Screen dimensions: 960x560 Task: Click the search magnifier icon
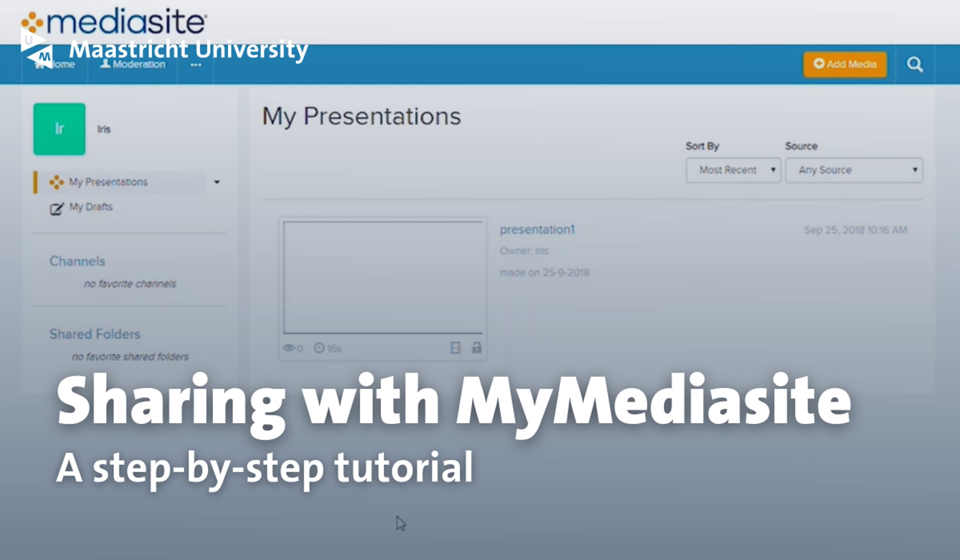[914, 64]
